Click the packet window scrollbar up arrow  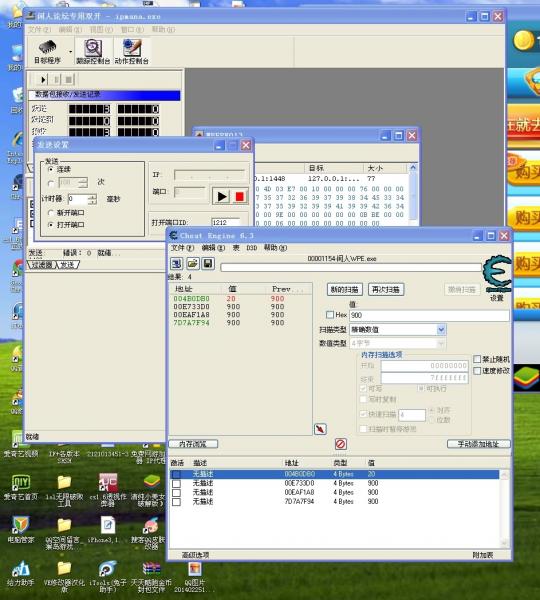tap(413, 167)
